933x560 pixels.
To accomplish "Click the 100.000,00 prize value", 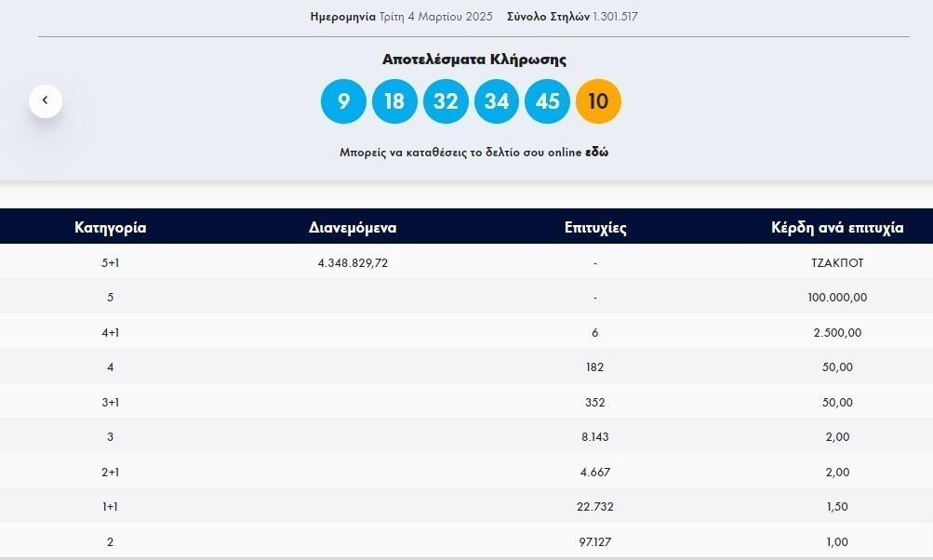I will pyautogui.click(x=837, y=298).
